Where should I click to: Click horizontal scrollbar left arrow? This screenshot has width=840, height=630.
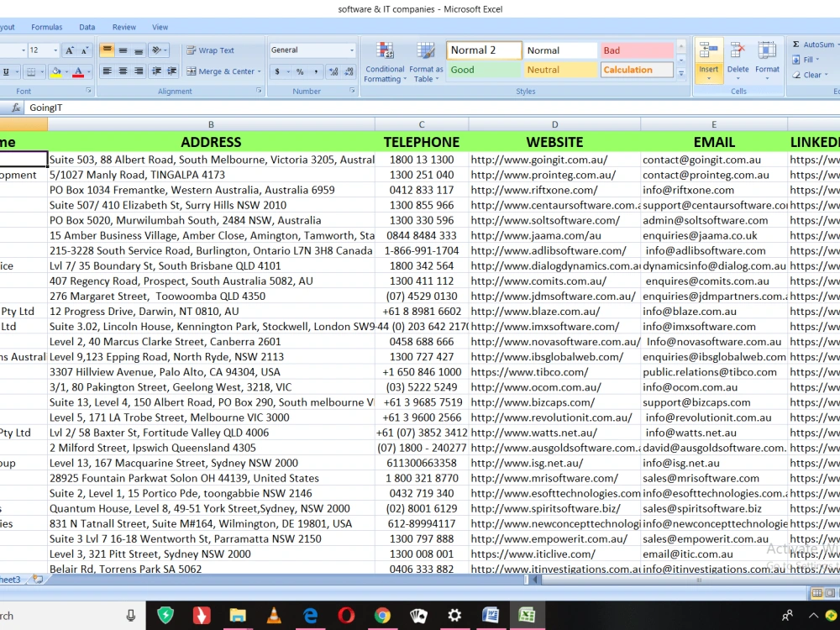pyautogui.click(x=536, y=579)
